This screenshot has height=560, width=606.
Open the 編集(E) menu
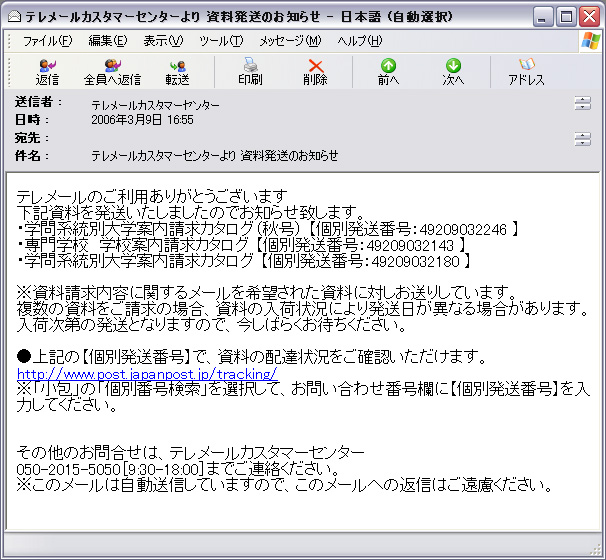tap(107, 41)
